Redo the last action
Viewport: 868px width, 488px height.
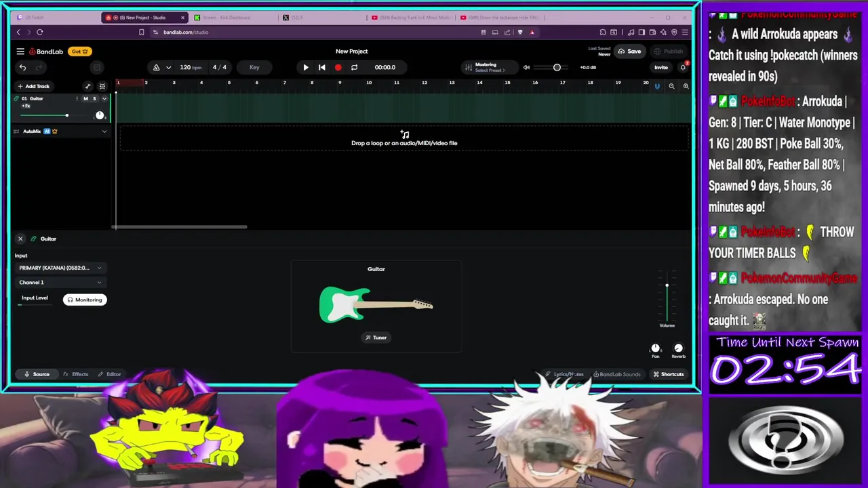[x=39, y=67]
